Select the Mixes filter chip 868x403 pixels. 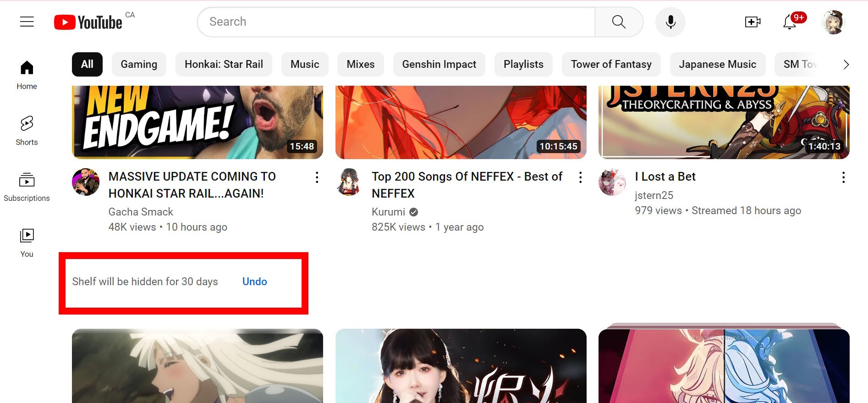(x=361, y=64)
